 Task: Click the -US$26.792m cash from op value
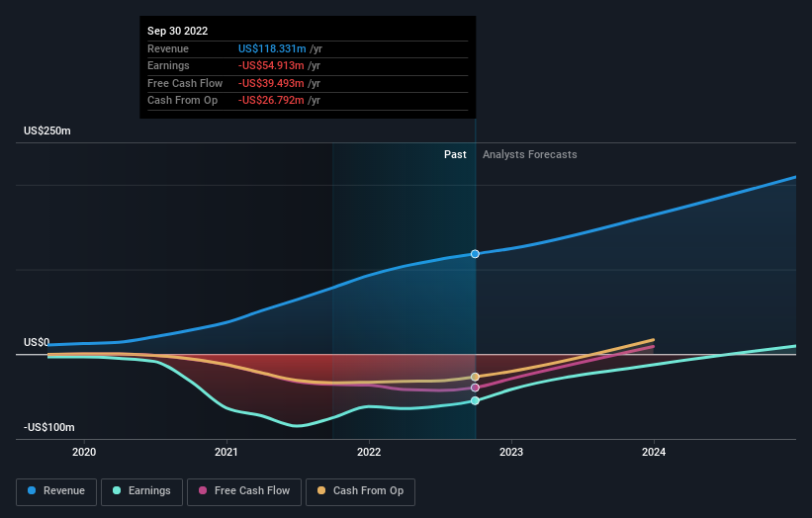click(x=271, y=101)
